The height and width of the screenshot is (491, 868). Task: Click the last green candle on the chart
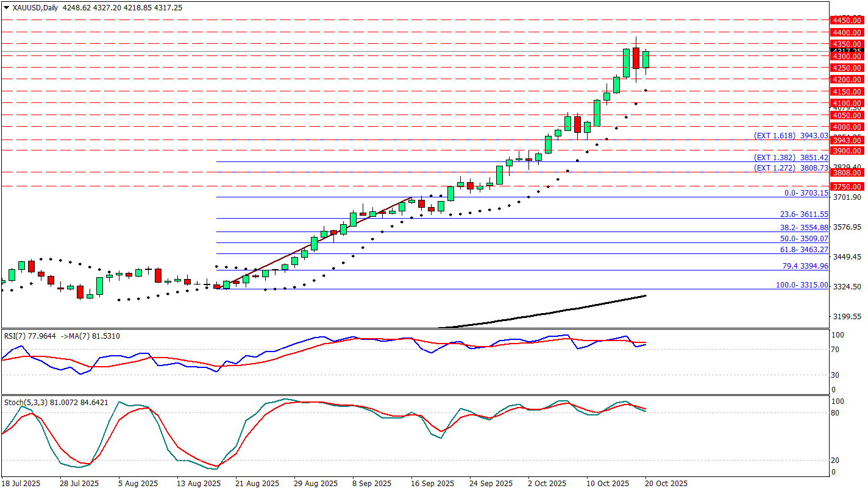pyautogui.click(x=646, y=60)
